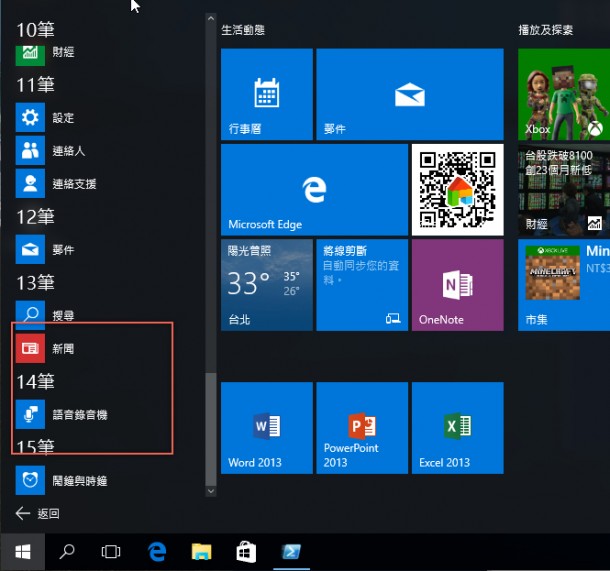Open Excel 2013 tile

click(x=458, y=428)
